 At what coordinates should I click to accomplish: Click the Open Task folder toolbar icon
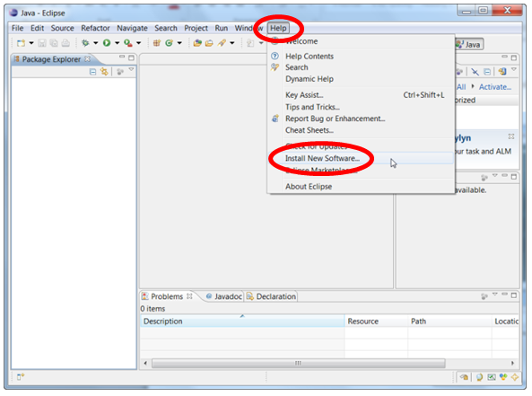coord(209,43)
